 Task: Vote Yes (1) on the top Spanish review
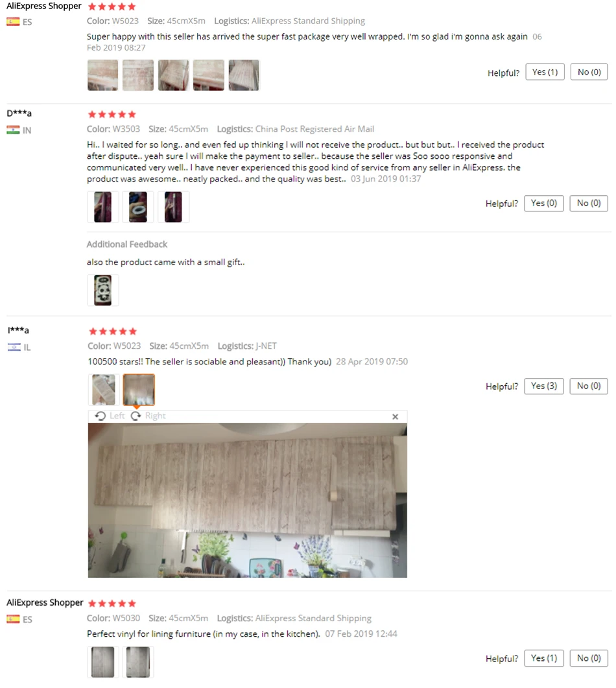coord(545,72)
